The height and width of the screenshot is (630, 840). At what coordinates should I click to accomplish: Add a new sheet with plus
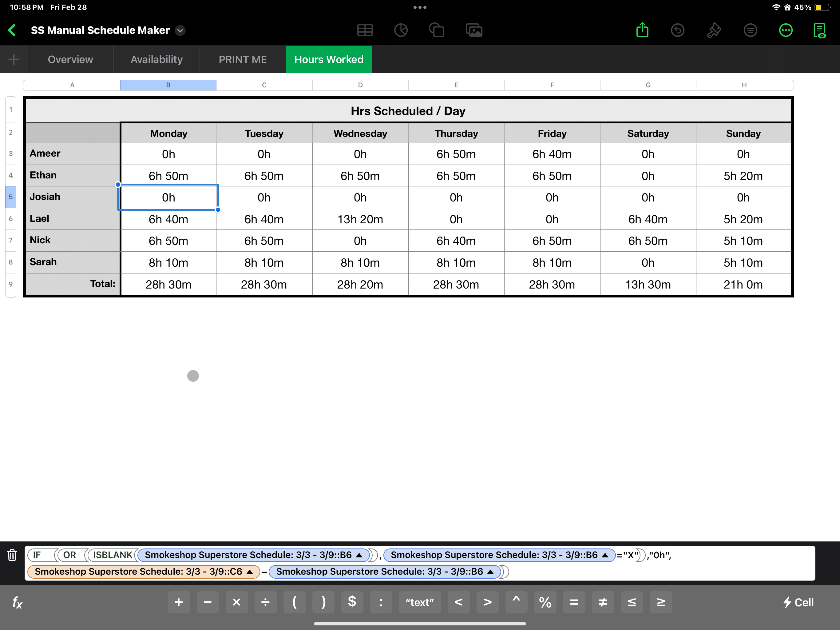[x=14, y=60]
